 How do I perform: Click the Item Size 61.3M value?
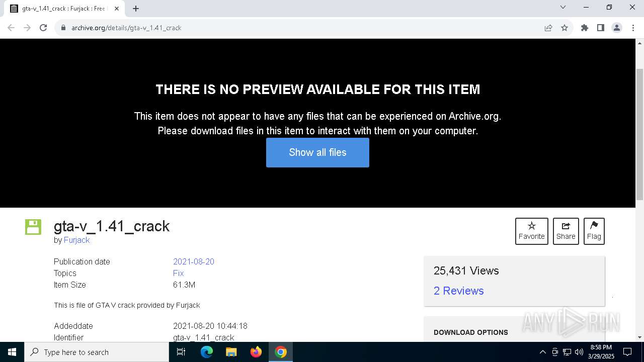pos(184,285)
